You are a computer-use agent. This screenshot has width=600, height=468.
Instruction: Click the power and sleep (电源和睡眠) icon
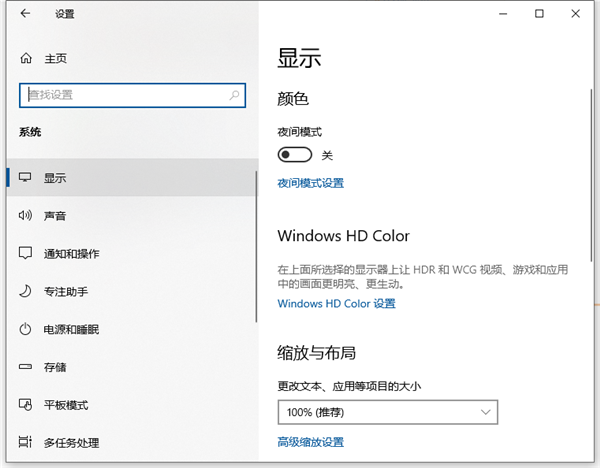click(26, 329)
